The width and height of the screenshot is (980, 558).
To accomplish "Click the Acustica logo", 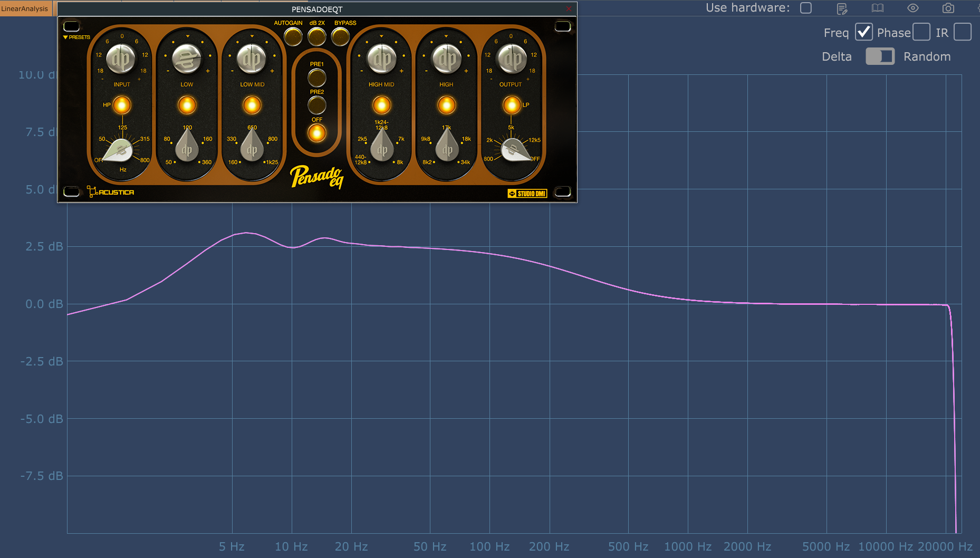I will pos(110,192).
